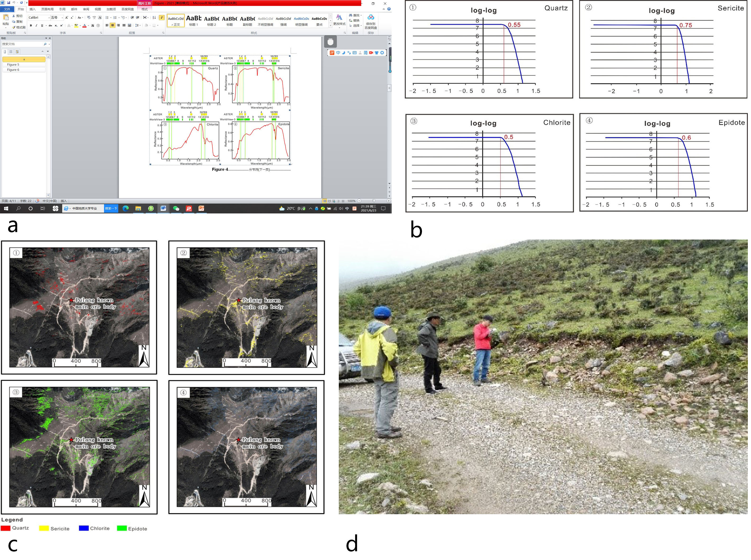
Task: Click the Sort paragraphs icon
Action: [x=154, y=17]
